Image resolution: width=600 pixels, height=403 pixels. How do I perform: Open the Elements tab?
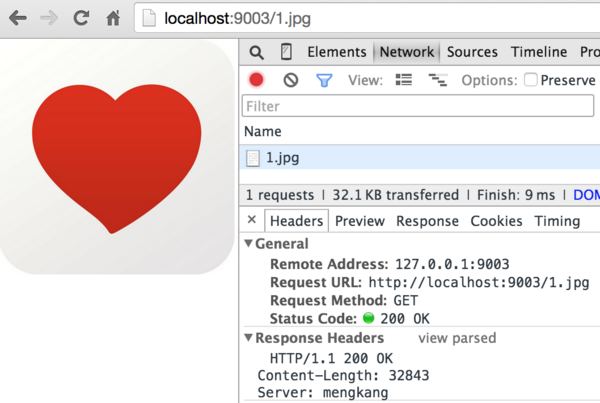coord(336,52)
